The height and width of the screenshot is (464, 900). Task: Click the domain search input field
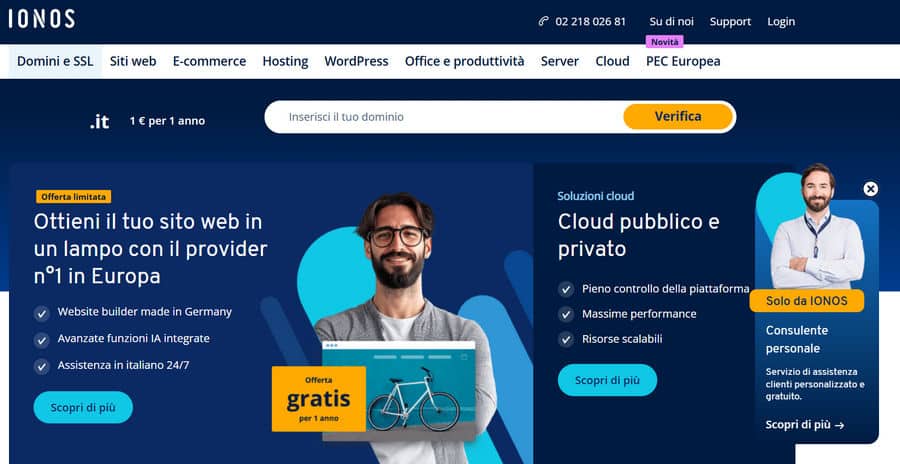pyautogui.click(x=445, y=117)
